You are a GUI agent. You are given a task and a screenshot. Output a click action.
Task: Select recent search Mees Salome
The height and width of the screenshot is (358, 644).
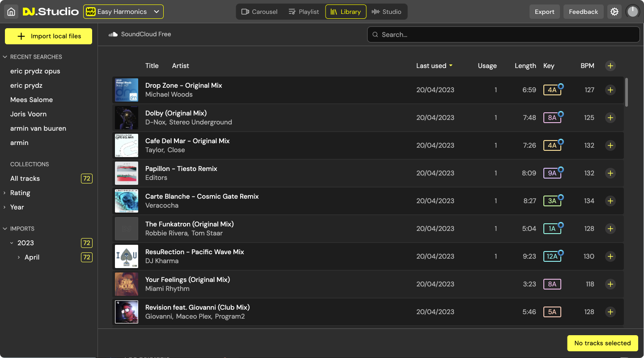coord(31,100)
